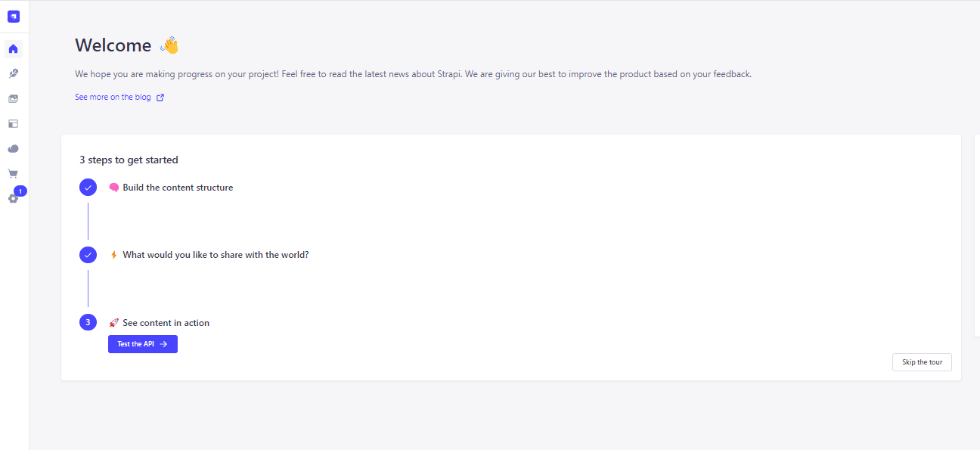Select See content in action step title
The height and width of the screenshot is (450, 980).
pyautogui.click(x=166, y=323)
